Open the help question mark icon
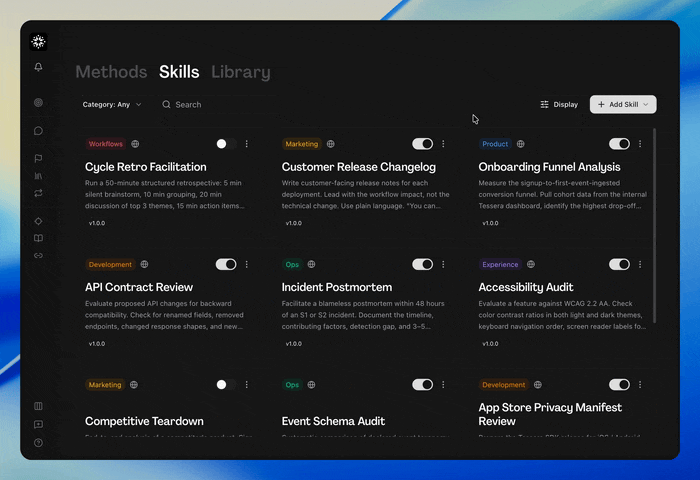700x480 pixels. pos(38,443)
